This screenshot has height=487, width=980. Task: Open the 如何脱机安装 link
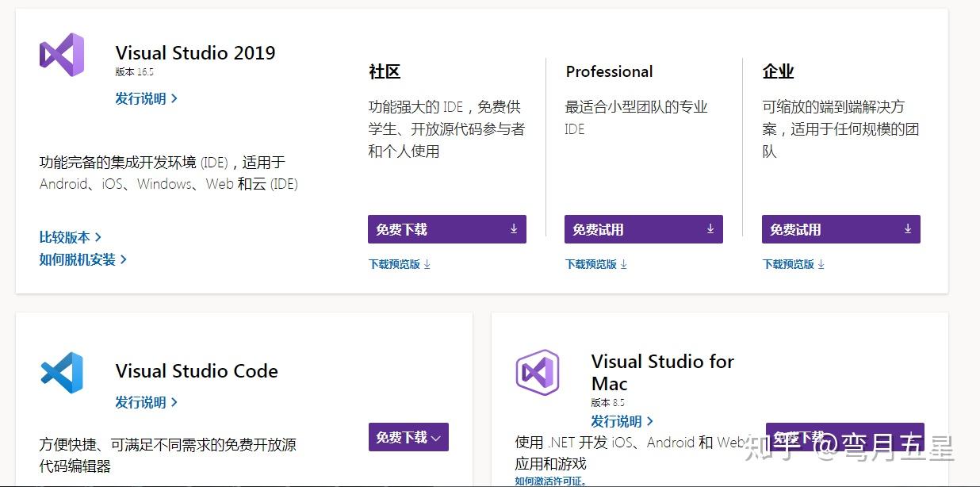tap(83, 259)
